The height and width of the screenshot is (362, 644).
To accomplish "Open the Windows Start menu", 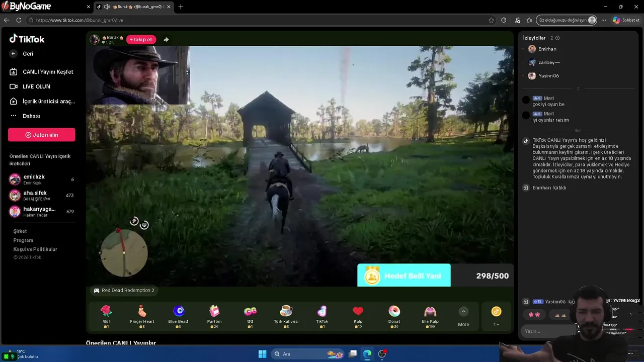I will (262, 354).
